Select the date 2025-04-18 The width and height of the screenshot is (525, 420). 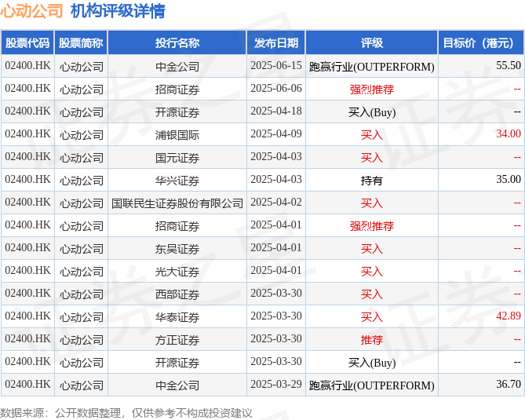[x=276, y=111]
